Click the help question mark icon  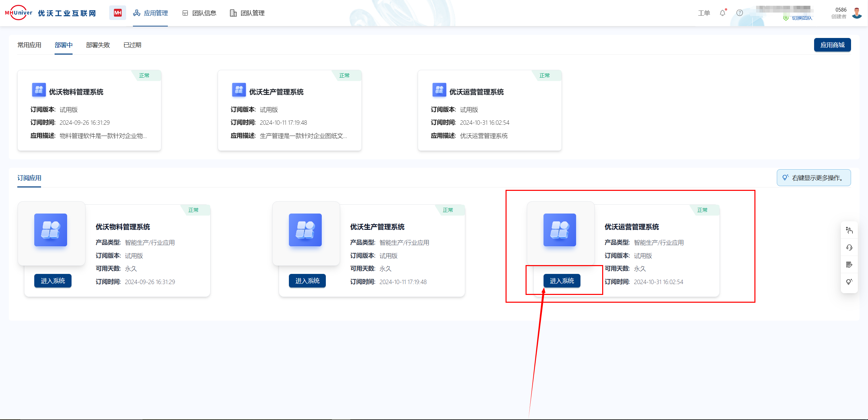click(x=739, y=13)
